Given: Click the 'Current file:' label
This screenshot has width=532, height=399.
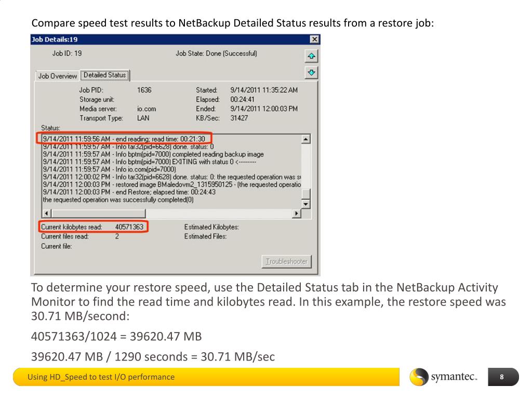Looking at the screenshot, I should click(56, 246).
